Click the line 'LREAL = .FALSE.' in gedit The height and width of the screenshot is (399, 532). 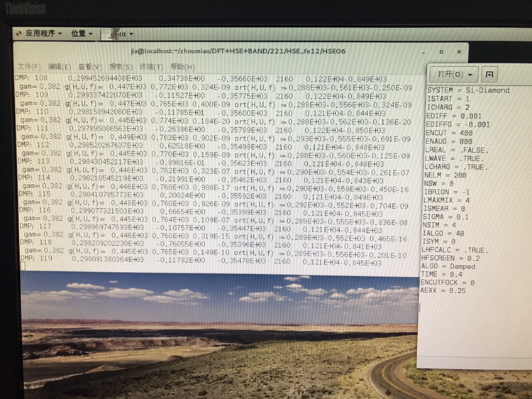pos(457,150)
